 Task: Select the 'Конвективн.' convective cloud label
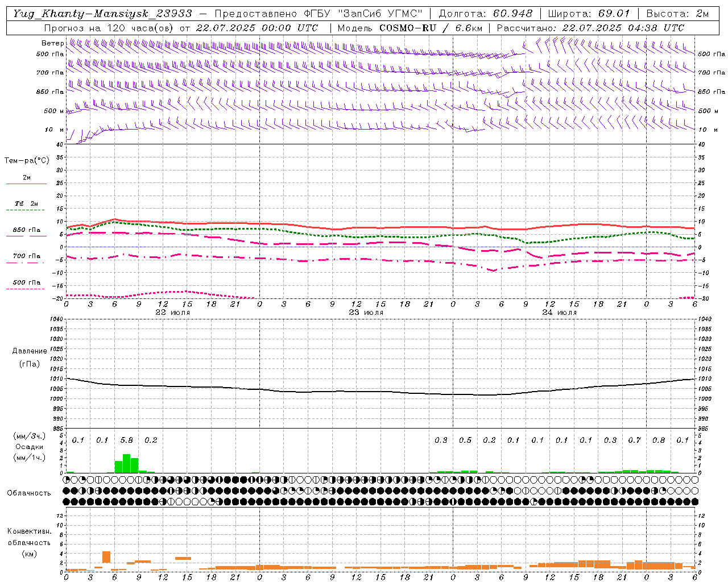tap(29, 531)
